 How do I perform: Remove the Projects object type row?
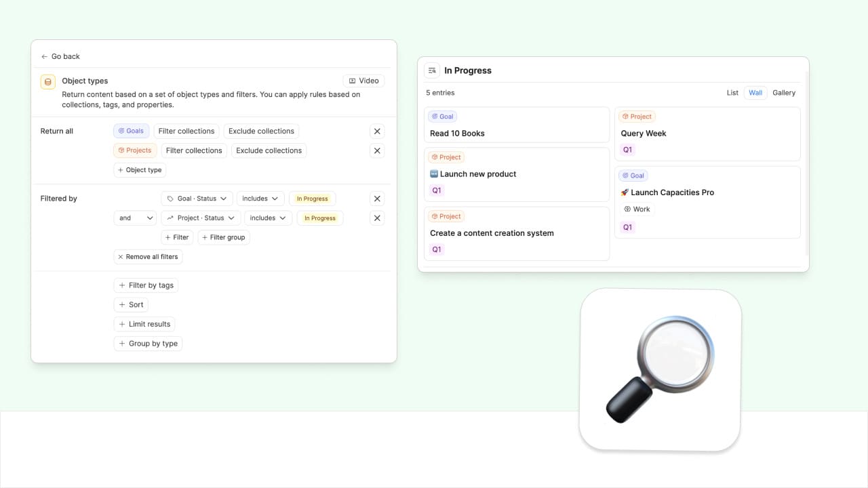(377, 150)
